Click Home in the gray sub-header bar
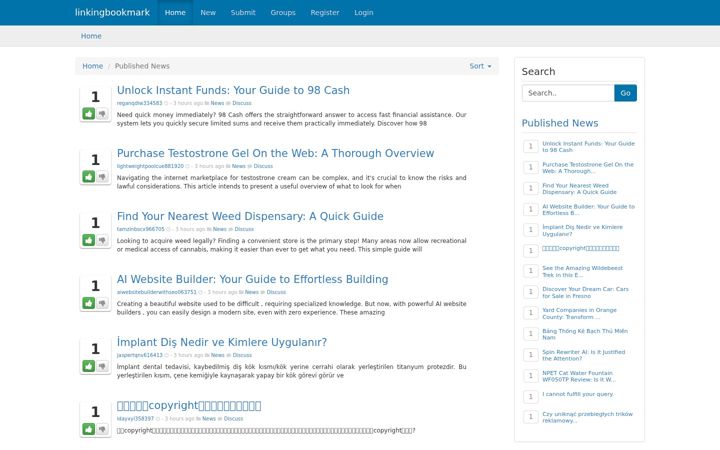 pyautogui.click(x=91, y=36)
